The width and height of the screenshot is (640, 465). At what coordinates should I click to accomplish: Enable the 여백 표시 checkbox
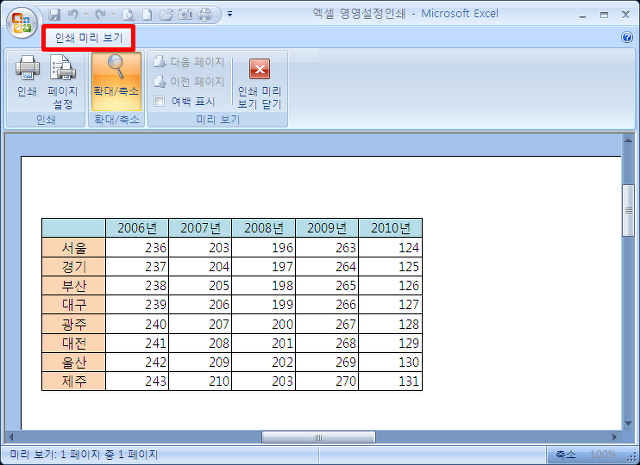click(159, 101)
